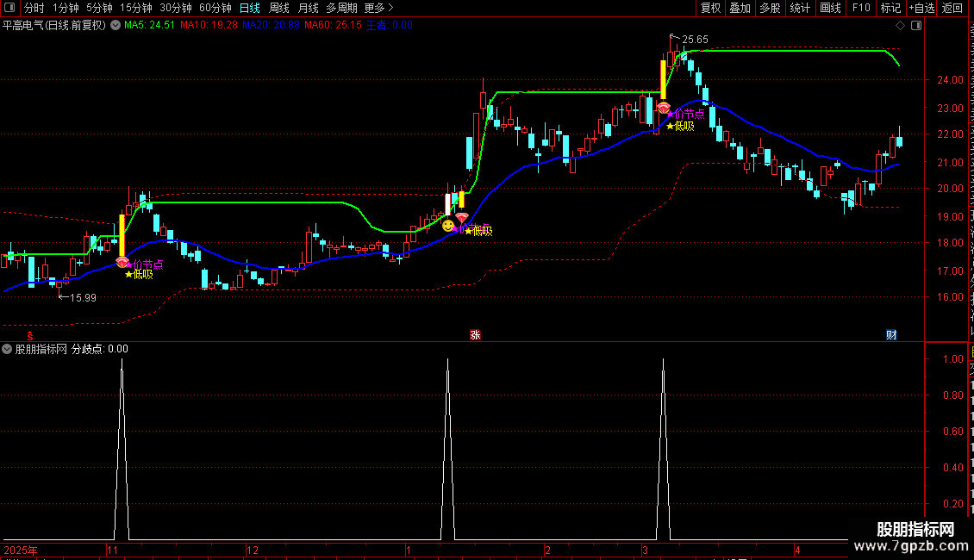Add stock with +自选 button
This screenshot has width=974, height=560.
point(921,8)
